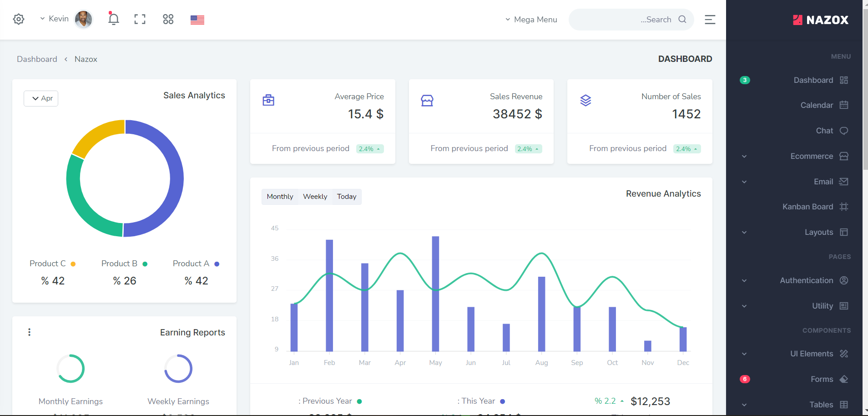Toggle Product A series in legend

click(x=192, y=264)
